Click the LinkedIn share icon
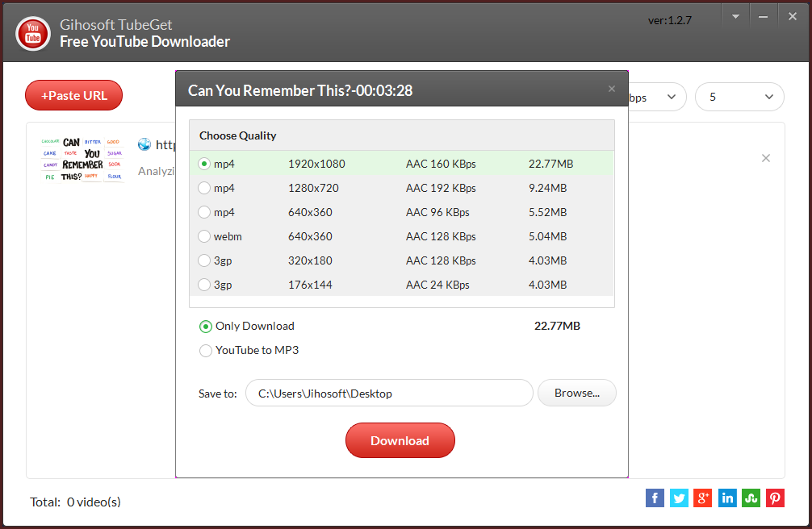This screenshot has height=529, width=812. click(727, 498)
